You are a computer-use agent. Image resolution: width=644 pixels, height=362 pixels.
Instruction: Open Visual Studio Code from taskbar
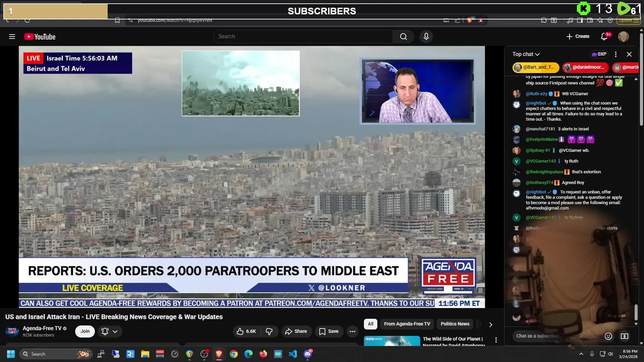tap(293, 354)
